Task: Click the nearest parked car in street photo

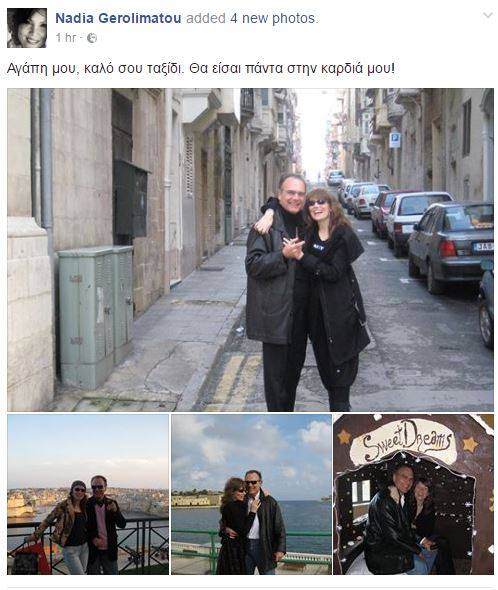Action: (x=452, y=245)
